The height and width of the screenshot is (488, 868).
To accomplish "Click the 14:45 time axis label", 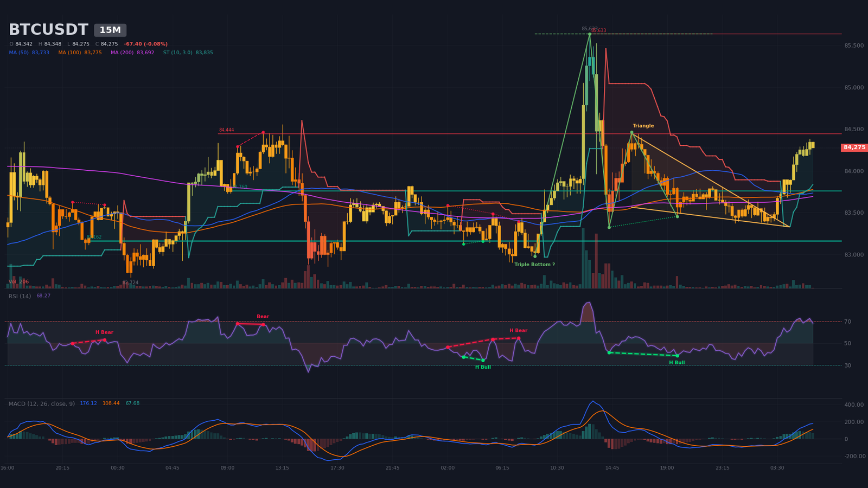I will [612, 467].
